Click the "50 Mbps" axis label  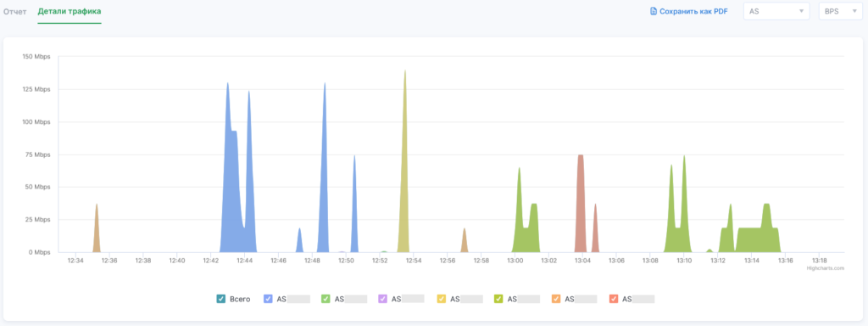tap(37, 188)
